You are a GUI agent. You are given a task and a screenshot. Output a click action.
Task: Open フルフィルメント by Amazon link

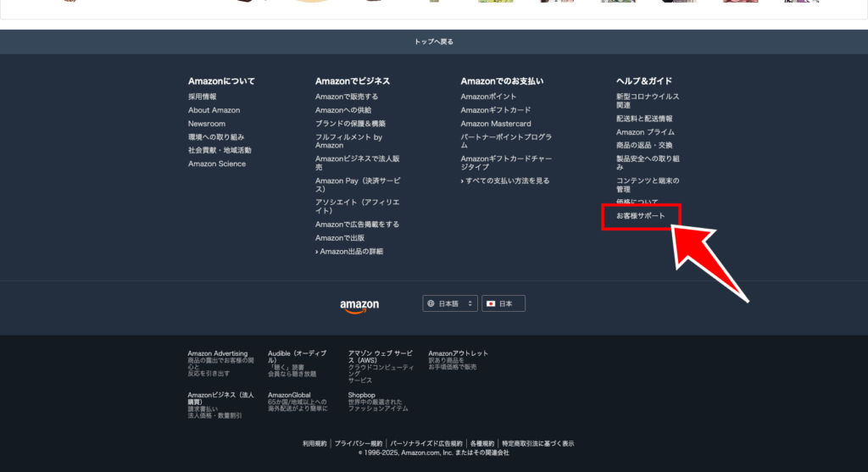348,142
